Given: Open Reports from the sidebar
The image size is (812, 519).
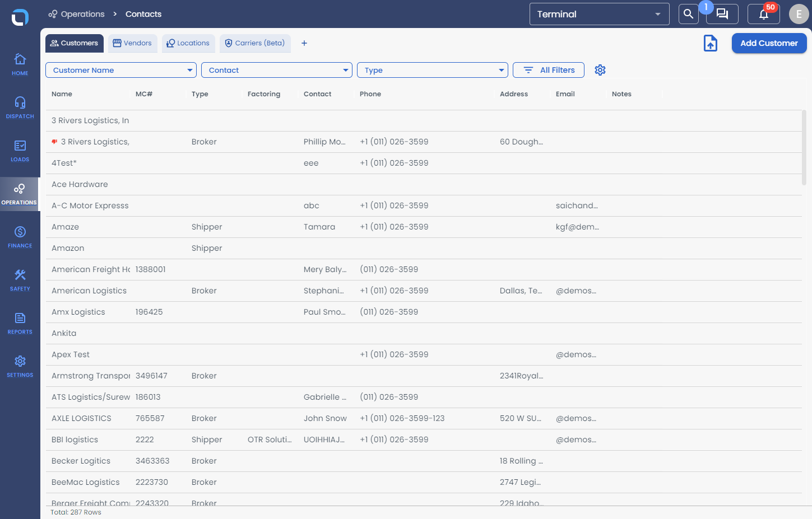Looking at the screenshot, I should pyautogui.click(x=20, y=324).
